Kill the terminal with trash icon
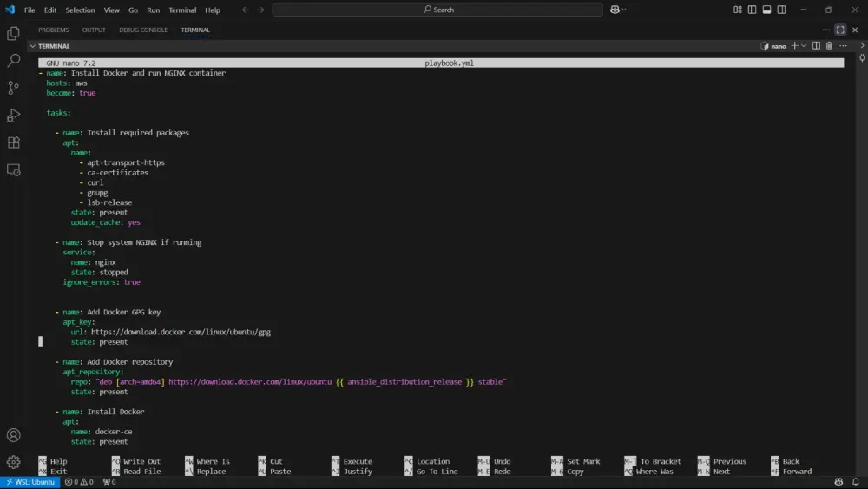Image resolution: width=868 pixels, height=489 pixels. coord(829,46)
